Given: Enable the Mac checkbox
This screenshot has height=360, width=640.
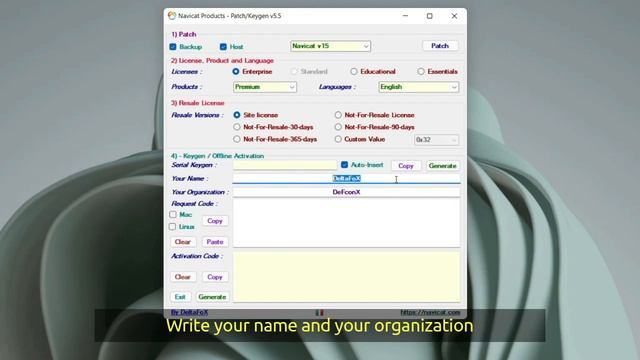Looking at the screenshot, I should 173,214.
